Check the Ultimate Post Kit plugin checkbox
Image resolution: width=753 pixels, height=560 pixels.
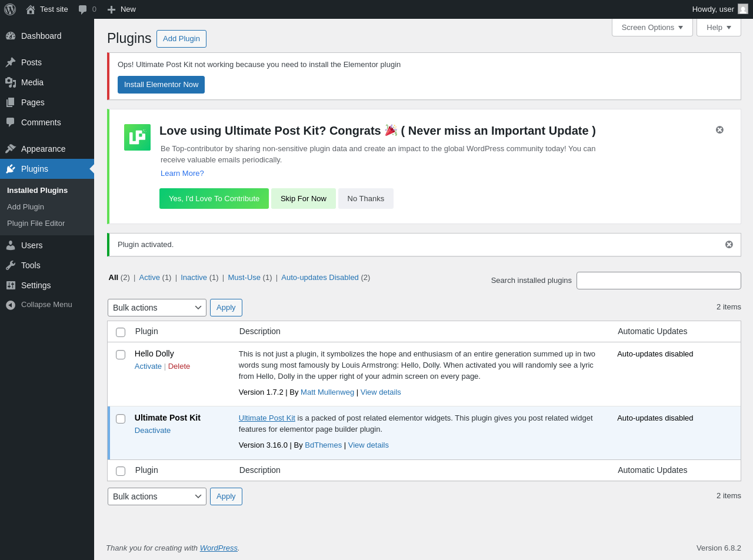[121, 419]
